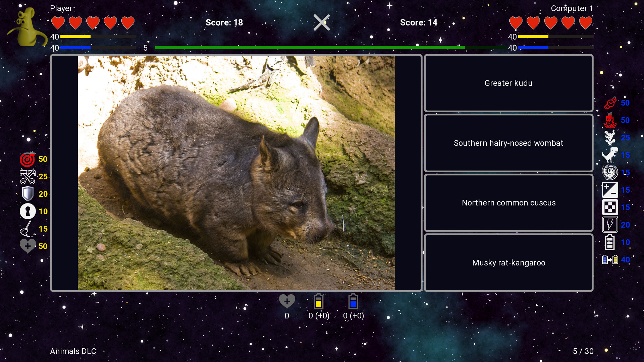Image resolution: width=644 pixels, height=362 pixels.
Task: Choose the Musky rat-kangaroo answer
Action: [x=508, y=262]
